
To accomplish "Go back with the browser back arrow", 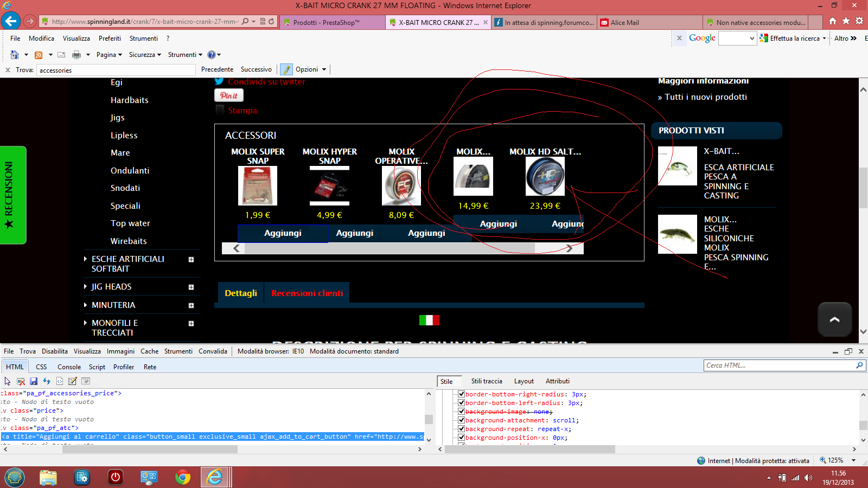I will 11,21.
